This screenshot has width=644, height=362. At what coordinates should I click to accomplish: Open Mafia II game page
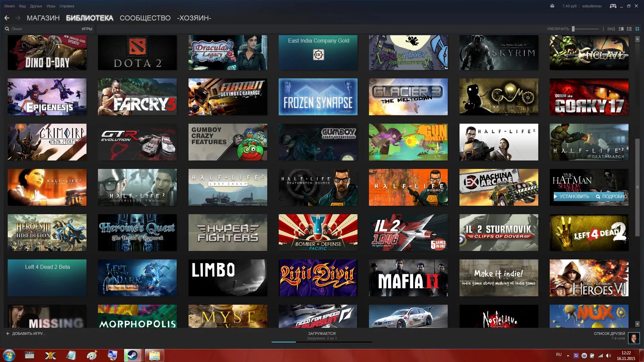click(x=408, y=278)
